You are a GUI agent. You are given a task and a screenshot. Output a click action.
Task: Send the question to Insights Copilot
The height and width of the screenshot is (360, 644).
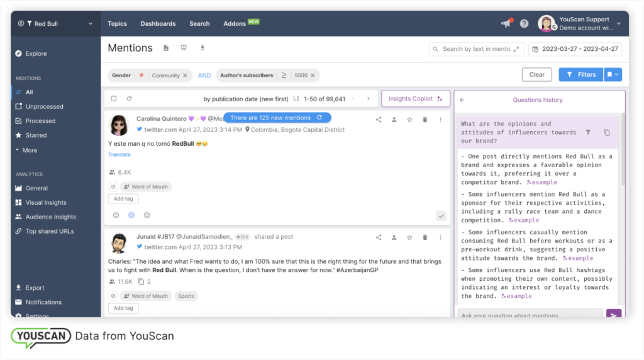tap(614, 315)
